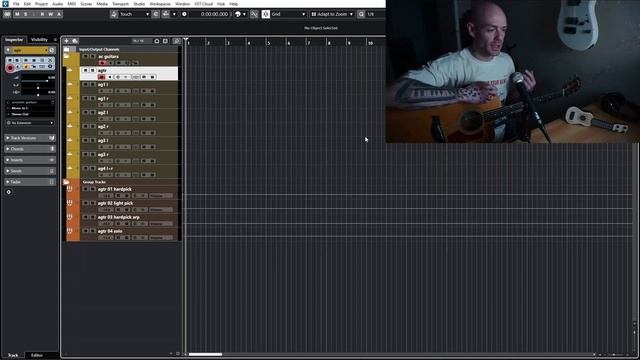Click the global Mute (M) state button
This screenshot has height=360, width=640.
pyautogui.click(x=17, y=14)
